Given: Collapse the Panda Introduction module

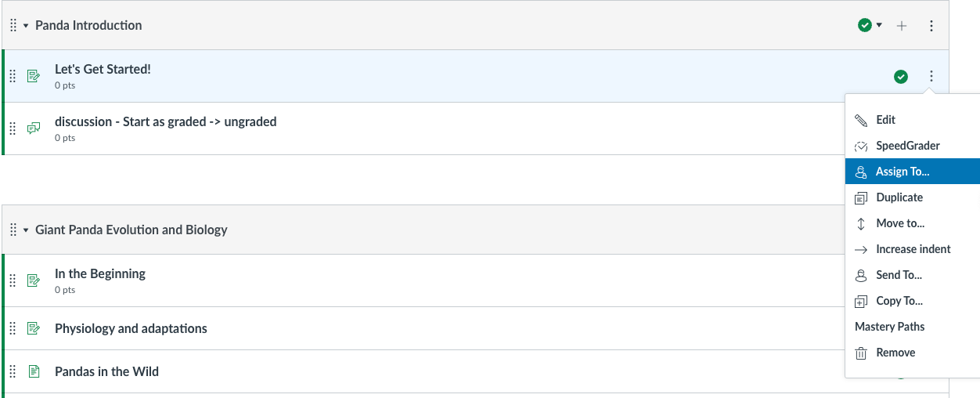Looking at the screenshot, I should pyautogui.click(x=26, y=26).
